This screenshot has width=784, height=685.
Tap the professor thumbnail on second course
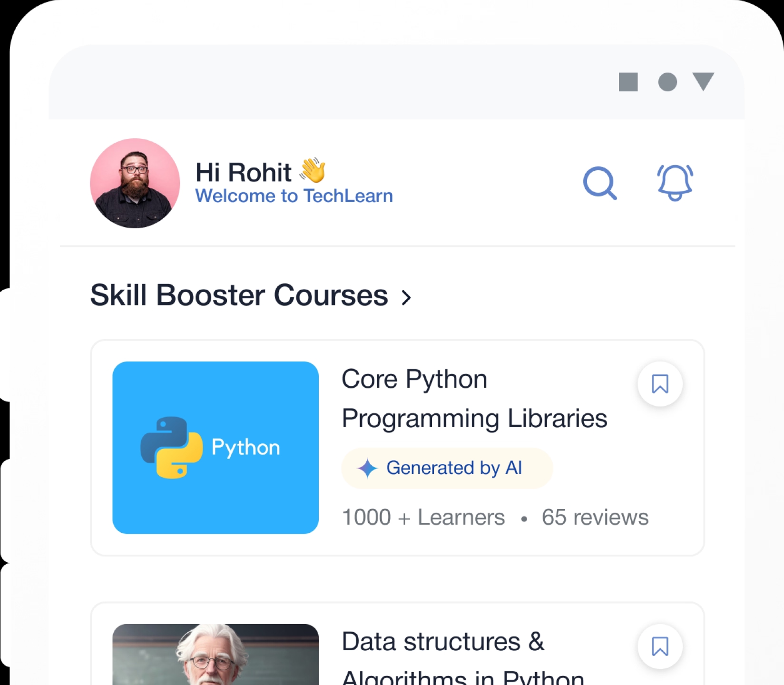click(x=216, y=656)
